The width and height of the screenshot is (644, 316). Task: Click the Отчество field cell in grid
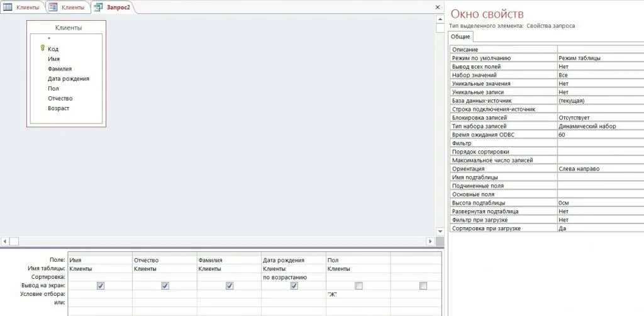[x=165, y=260]
